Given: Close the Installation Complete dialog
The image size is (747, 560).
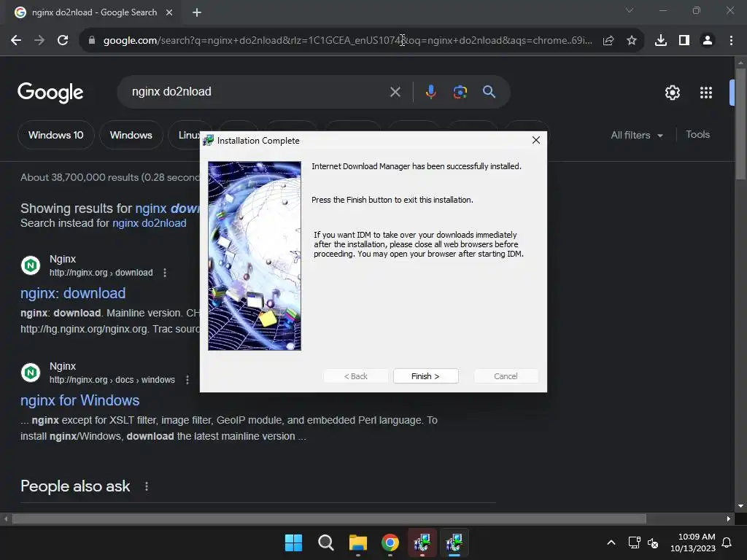Looking at the screenshot, I should [536, 140].
